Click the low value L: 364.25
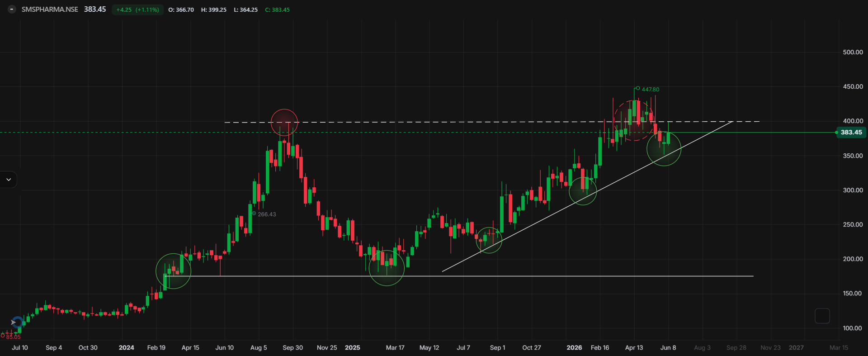 pyautogui.click(x=245, y=10)
